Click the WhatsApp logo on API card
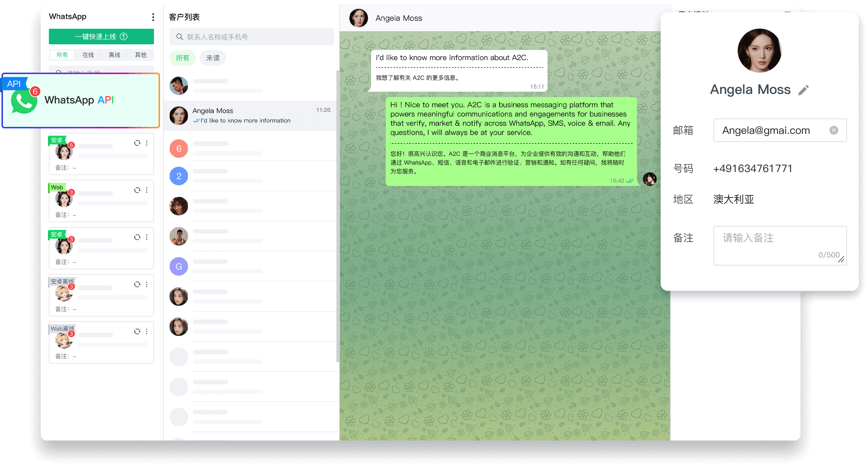The image size is (868, 468). [x=24, y=101]
